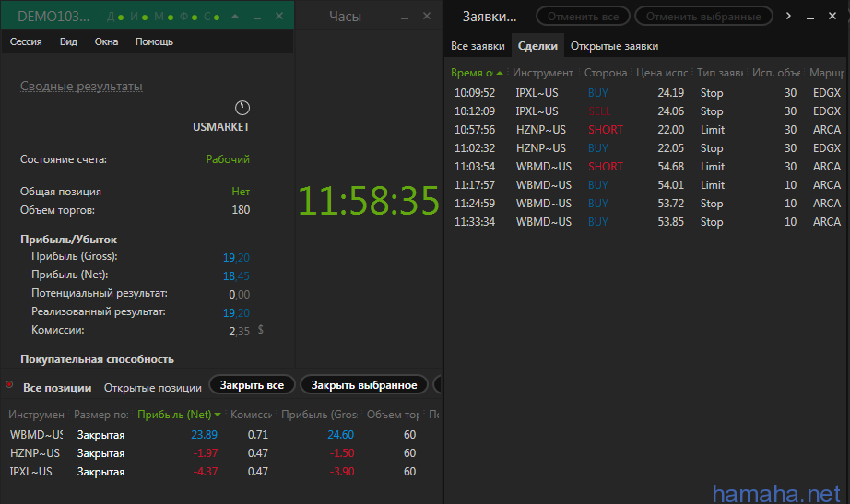Click the red record indicator in positions panel
The width and height of the screenshot is (850, 504).
coord(9,385)
